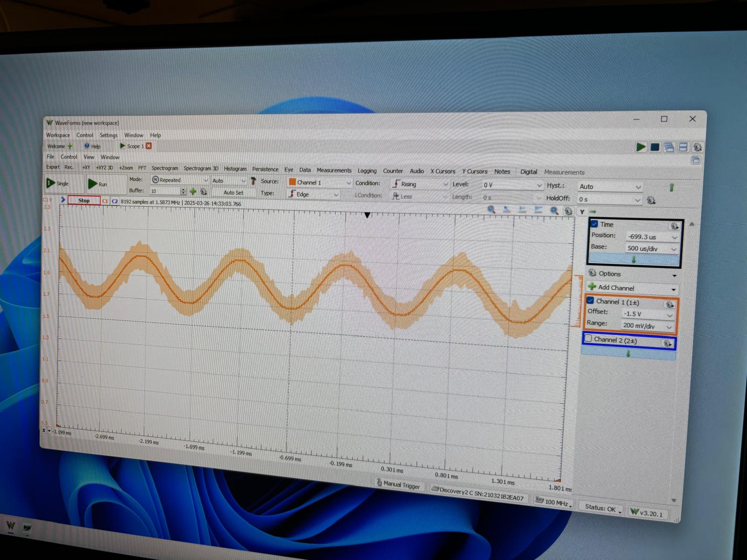Open the Settings menu
This screenshot has height=560, width=747.
(x=108, y=135)
